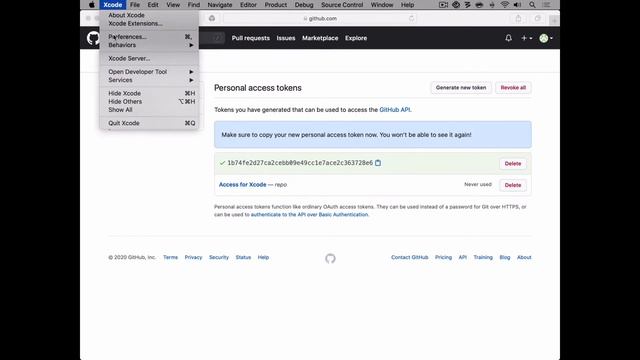
Task: Expand the Open Developer Tool submenu
Action: pyautogui.click(x=149, y=72)
